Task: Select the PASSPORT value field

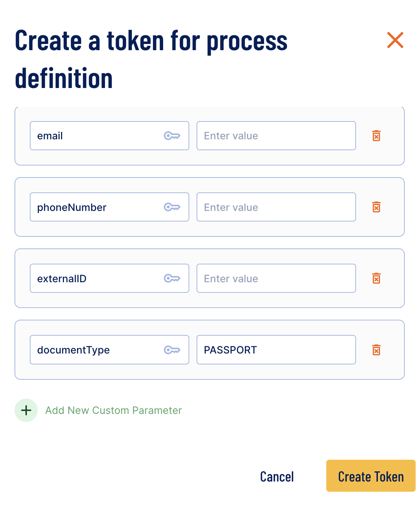Action: 276,350
